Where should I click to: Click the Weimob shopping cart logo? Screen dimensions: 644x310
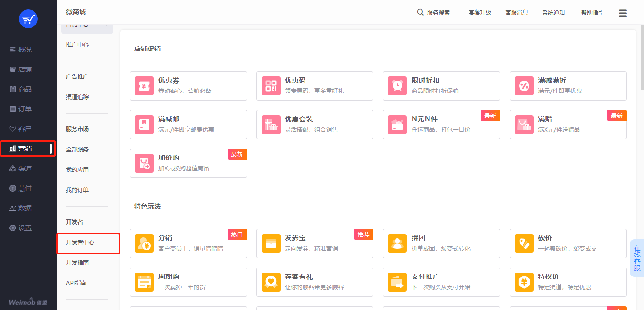click(x=28, y=19)
